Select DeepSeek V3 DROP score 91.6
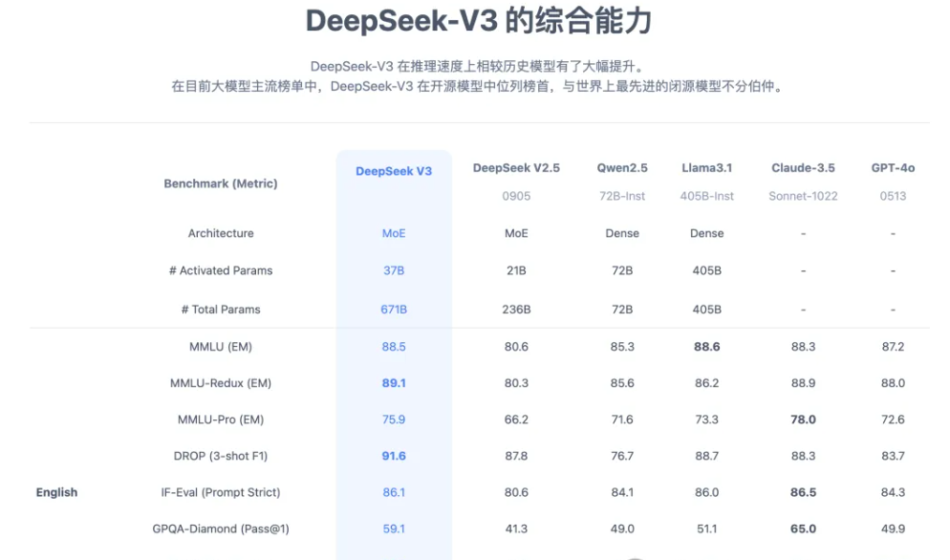950x560 pixels. 394,456
